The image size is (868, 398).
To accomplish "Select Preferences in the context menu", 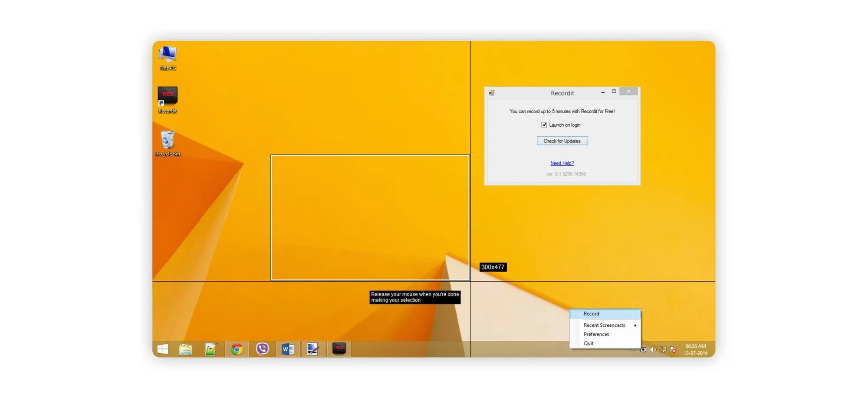I will (x=596, y=334).
